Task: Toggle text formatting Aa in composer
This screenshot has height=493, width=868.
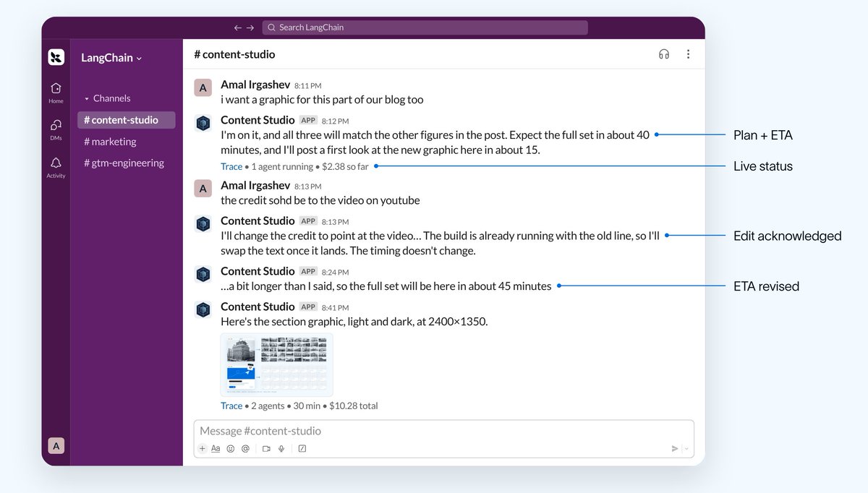Action: 216,448
